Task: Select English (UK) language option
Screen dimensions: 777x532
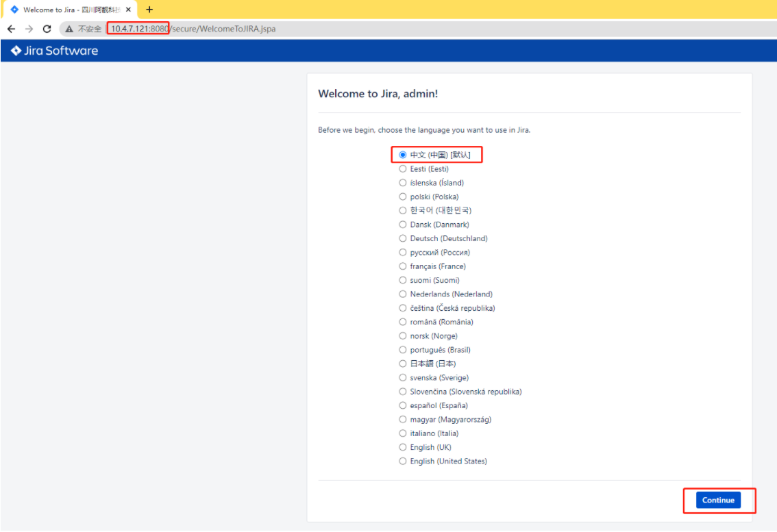Action: coord(403,447)
